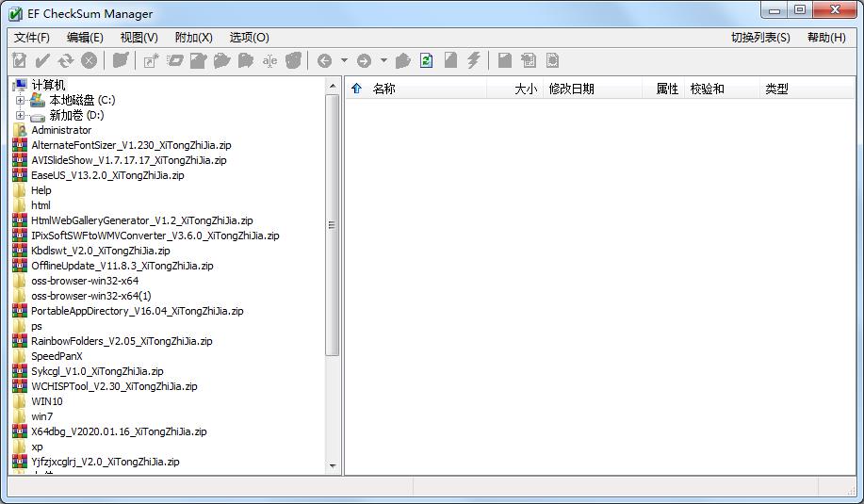Expand the 本地磁盘 (C:) tree node
The width and height of the screenshot is (864, 504).
click(20, 100)
